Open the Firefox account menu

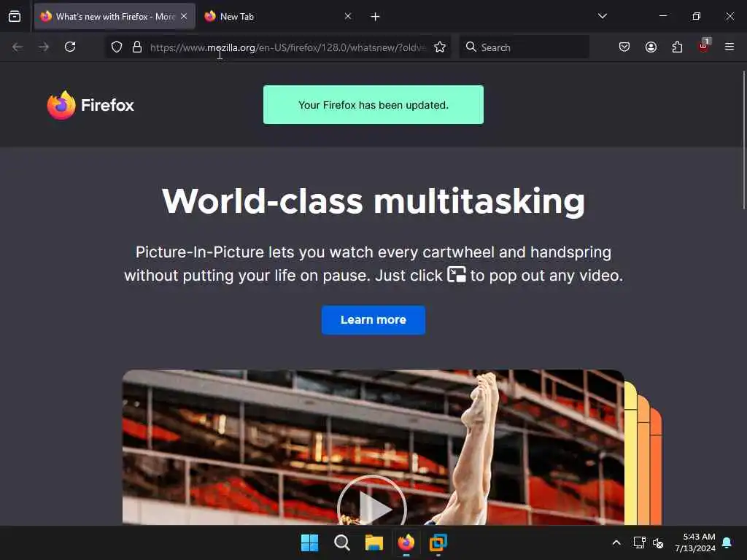coord(651,47)
